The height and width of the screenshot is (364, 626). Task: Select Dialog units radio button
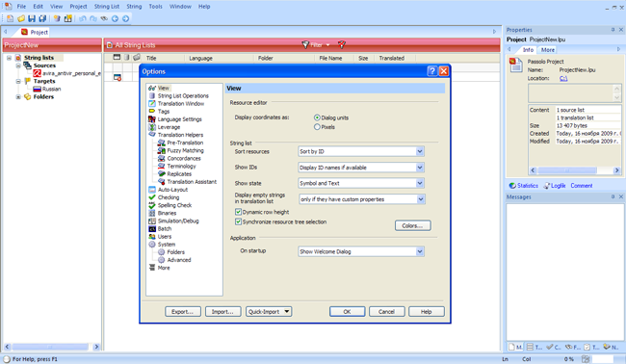[x=317, y=117]
